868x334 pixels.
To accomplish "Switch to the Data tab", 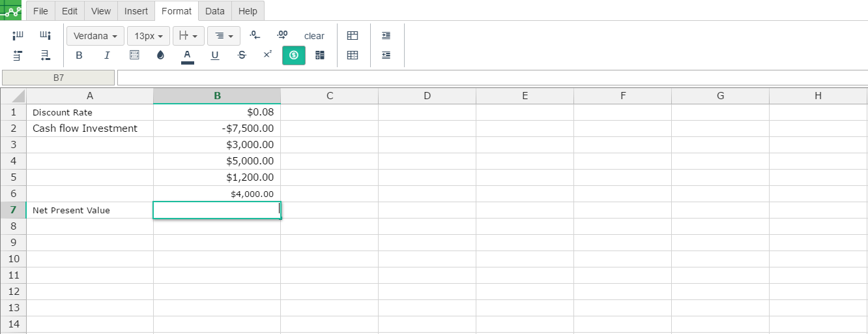I will point(214,11).
